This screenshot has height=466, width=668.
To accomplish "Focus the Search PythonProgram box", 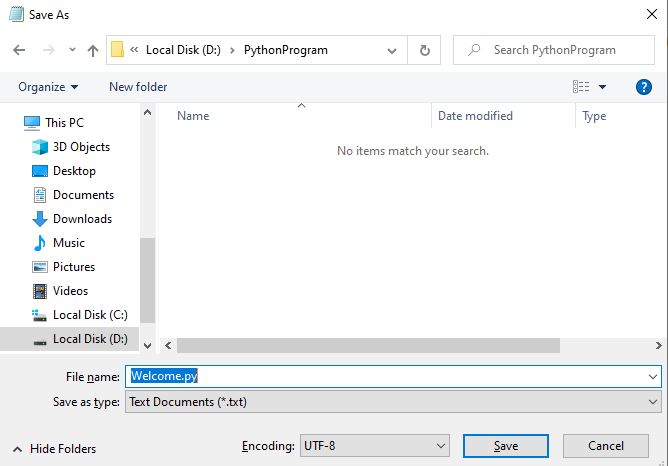I will pyautogui.click(x=554, y=50).
